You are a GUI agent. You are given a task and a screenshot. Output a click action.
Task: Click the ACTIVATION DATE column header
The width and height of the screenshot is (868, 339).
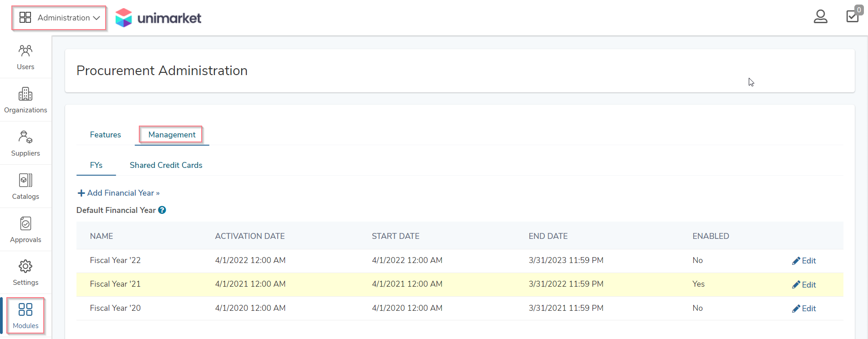[x=250, y=236]
